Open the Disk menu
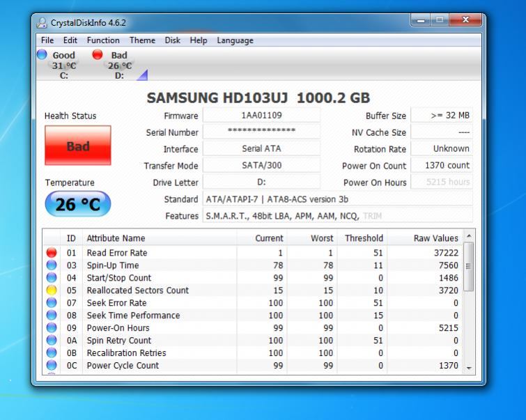 click(x=172, y=40)
